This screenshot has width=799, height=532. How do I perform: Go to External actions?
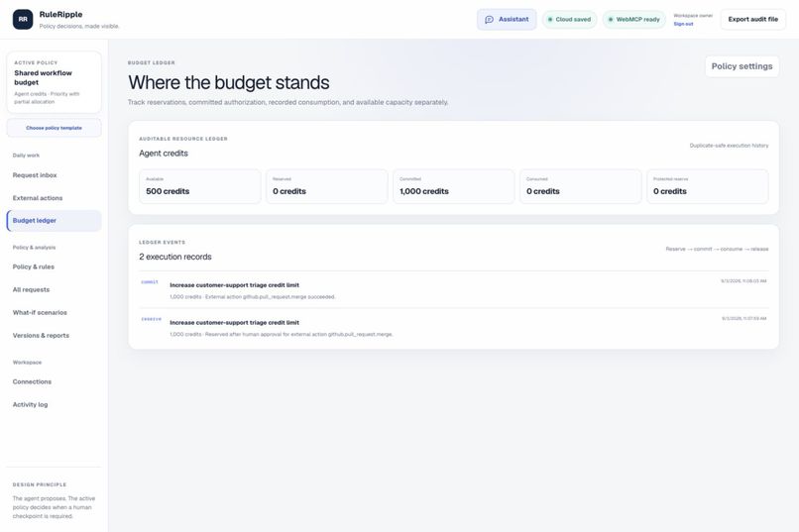tap(54, 198)
